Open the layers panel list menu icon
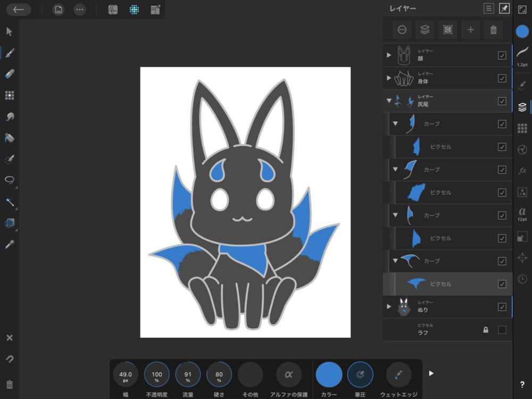 pos(488,9)
